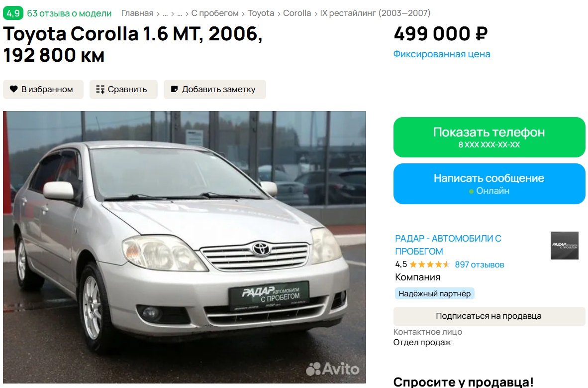The image size is (588, 388).
Task: Open the 897 отзывов link
Action: pyautogui.click(x=479, y=264)
